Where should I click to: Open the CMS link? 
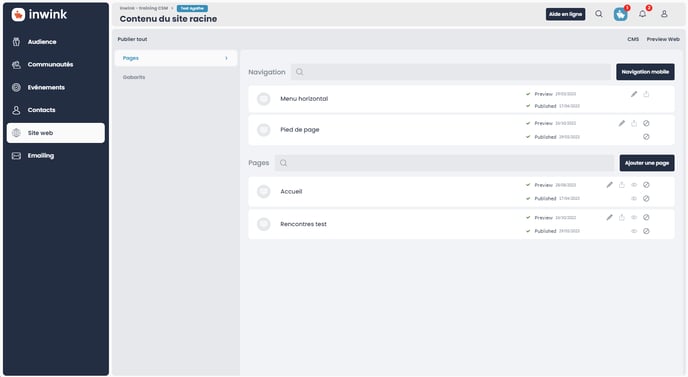click(633, 39)
